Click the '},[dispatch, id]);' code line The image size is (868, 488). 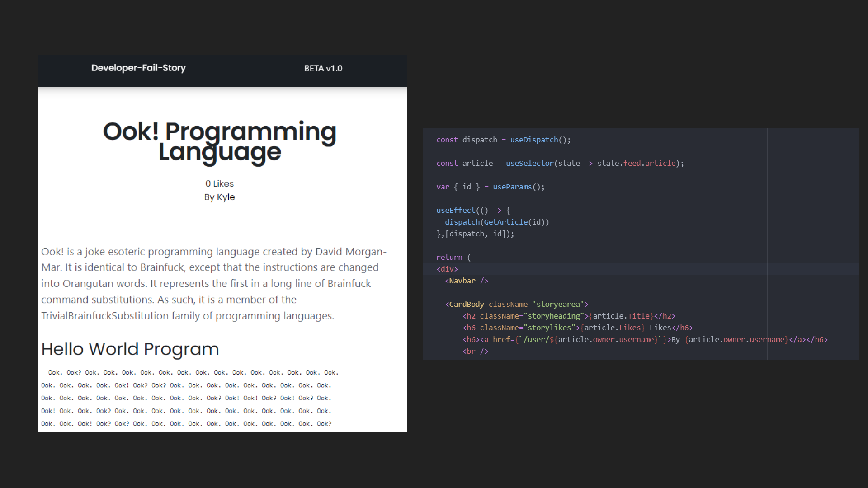coord(475,234)
